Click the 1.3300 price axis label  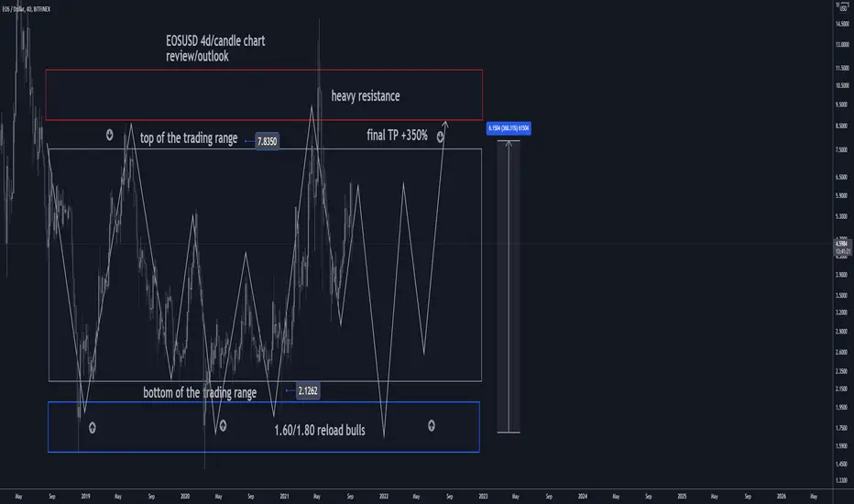[842, 480]
